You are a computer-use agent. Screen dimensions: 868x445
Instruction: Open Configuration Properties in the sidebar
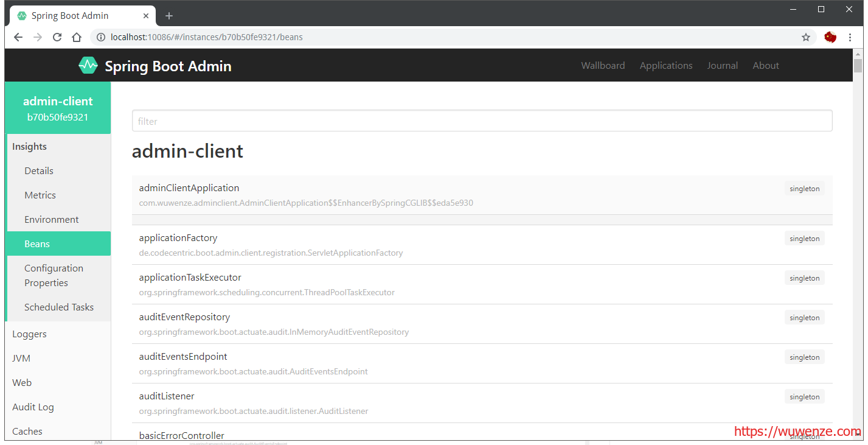tap(59, 275)
